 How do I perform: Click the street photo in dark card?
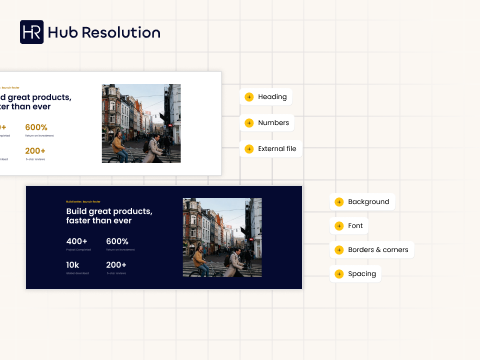pyautogui.click(x=222, y=238)
